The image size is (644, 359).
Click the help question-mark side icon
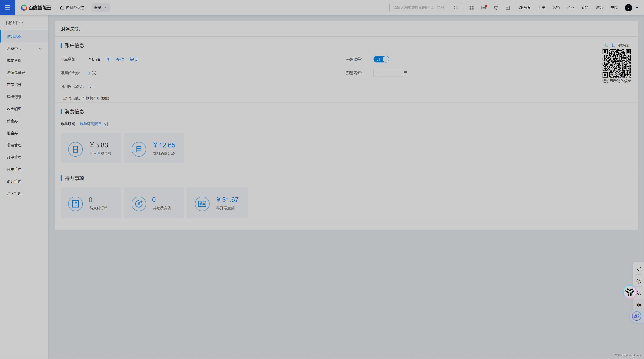pos(639,281)
